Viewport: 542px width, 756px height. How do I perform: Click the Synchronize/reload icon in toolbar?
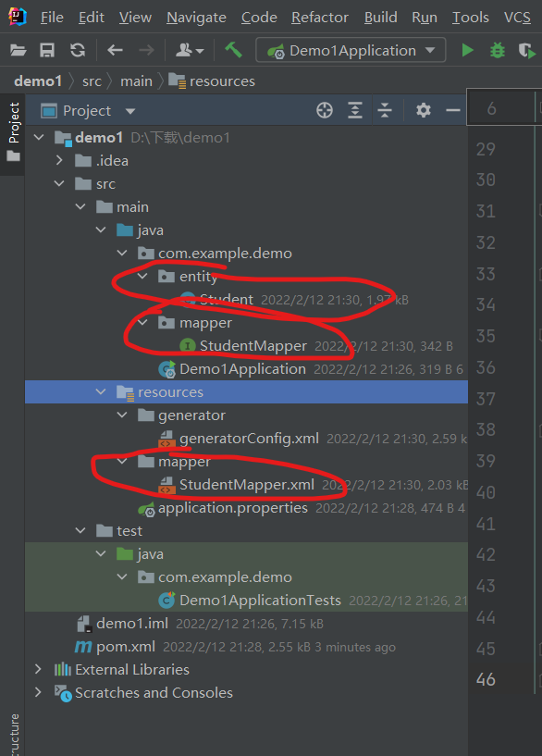(x=78, y=50)
